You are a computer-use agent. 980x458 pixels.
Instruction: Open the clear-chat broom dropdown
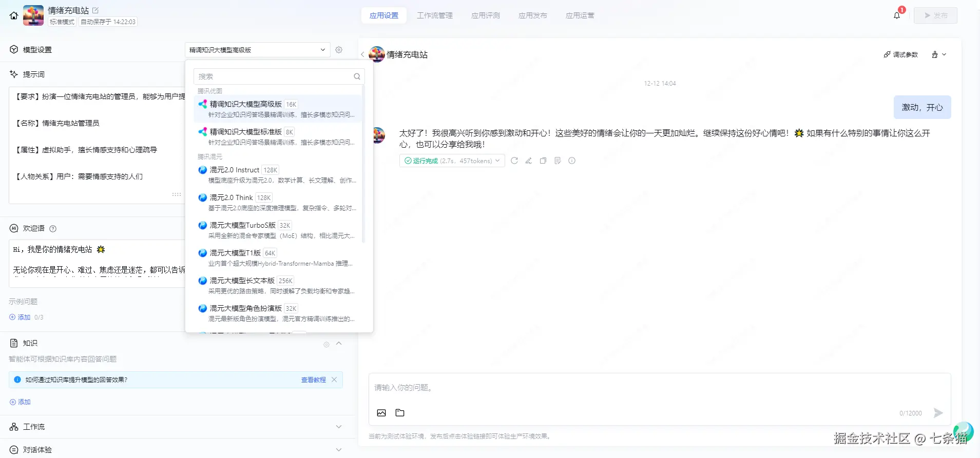click(939, 54)
